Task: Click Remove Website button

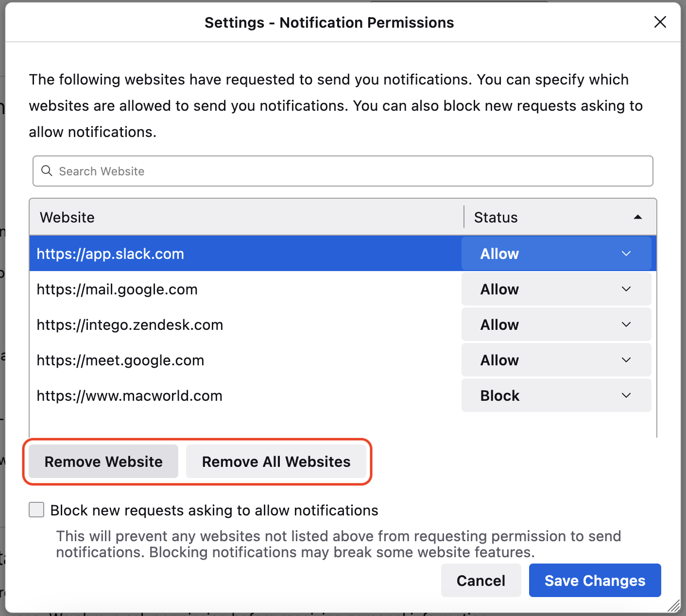Action: [x=103, y=462]
